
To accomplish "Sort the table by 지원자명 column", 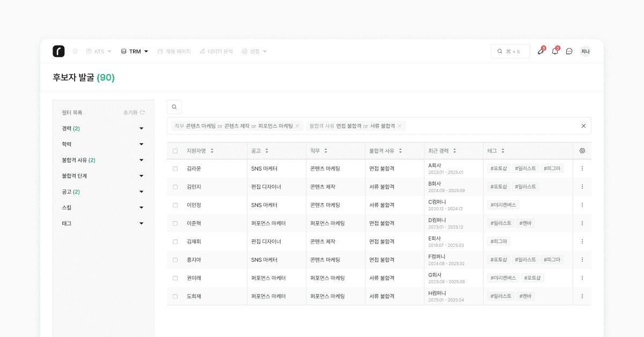I will (200, 151).
